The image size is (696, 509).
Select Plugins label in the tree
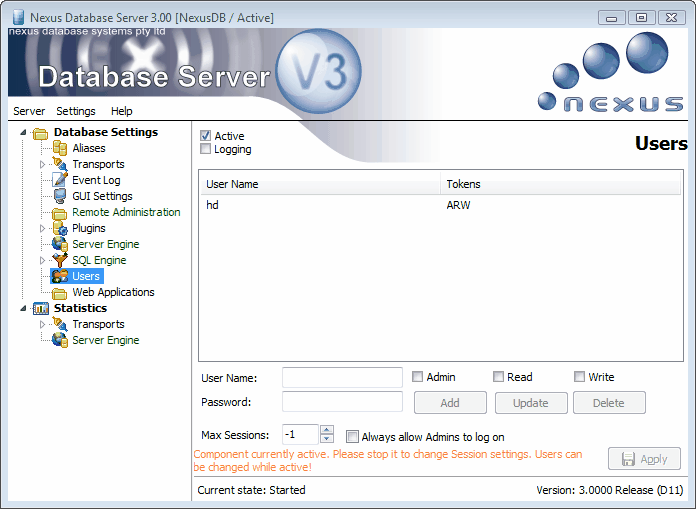89,228
